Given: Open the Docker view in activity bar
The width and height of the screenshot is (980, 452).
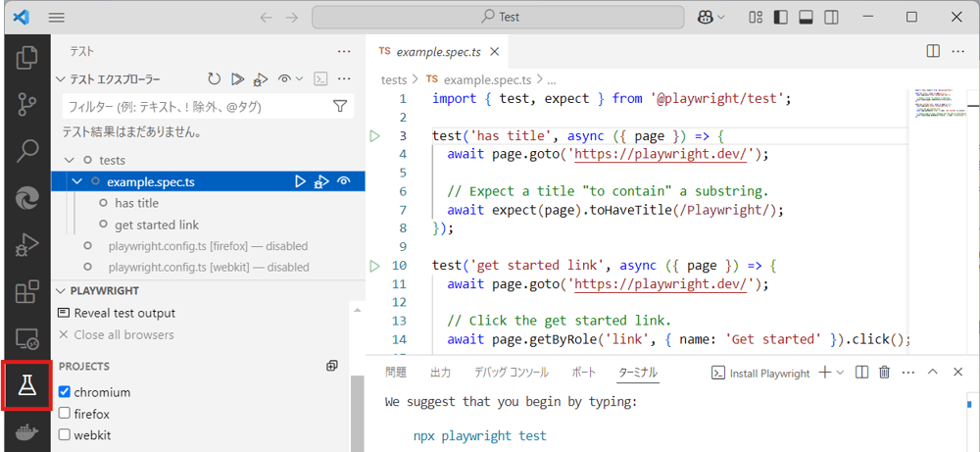Looking at the screenshot, I should click(26, 432).
